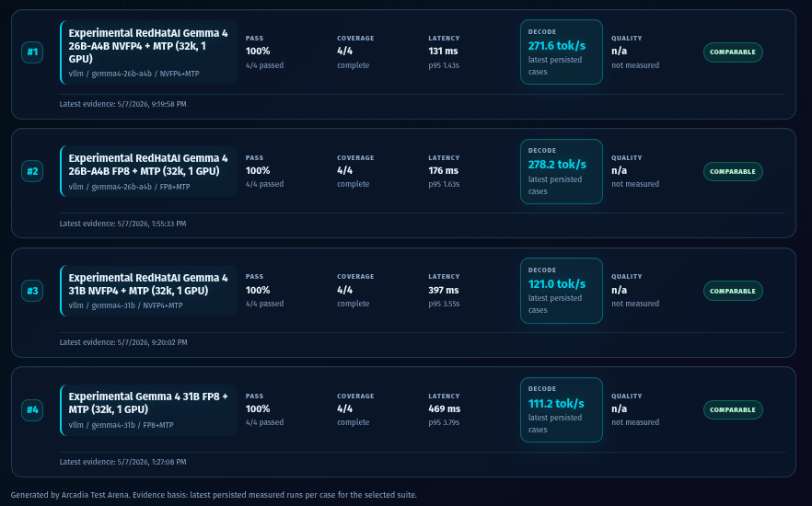Click p95 3.55s latency text
The image size is (812, 506).
pyautogui.click(x=444, y=304)
